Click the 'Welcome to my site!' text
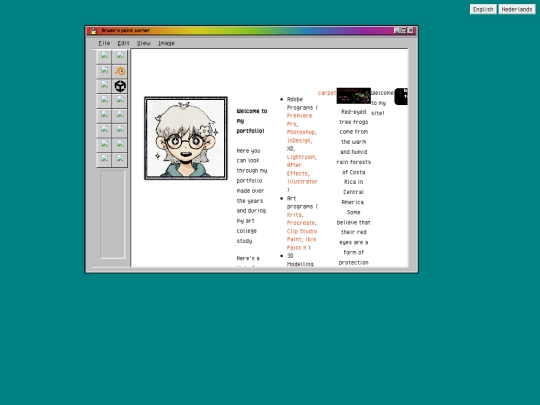Viewport: 540px width, 405px height. click(382, 103)
